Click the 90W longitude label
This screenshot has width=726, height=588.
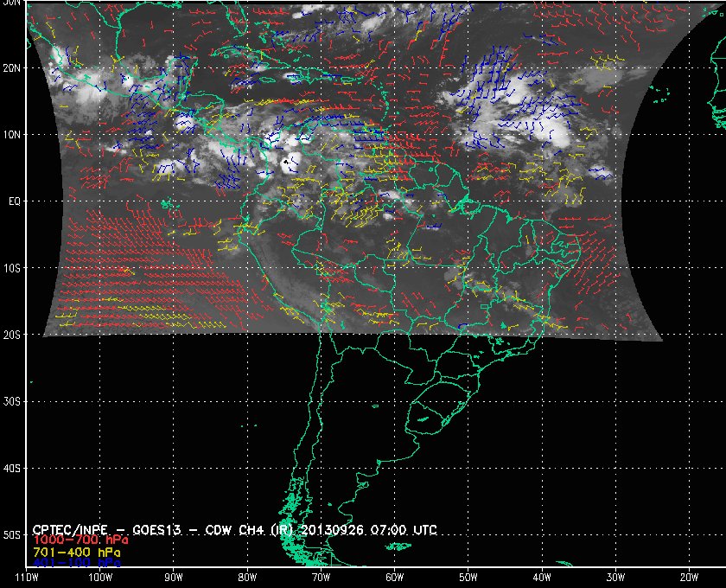click(174, 578)
